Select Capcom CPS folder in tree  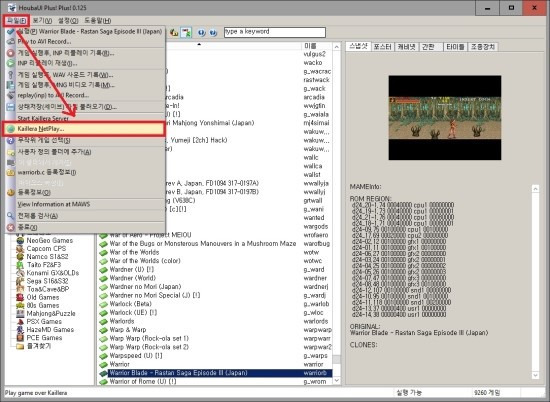pyautogui.click(x=46, y=248)
